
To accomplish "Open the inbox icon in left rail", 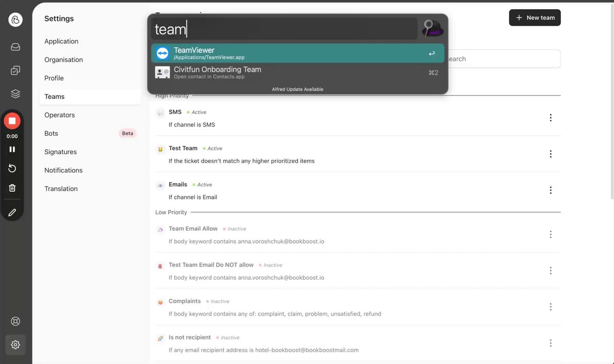I will click(15, 47).
